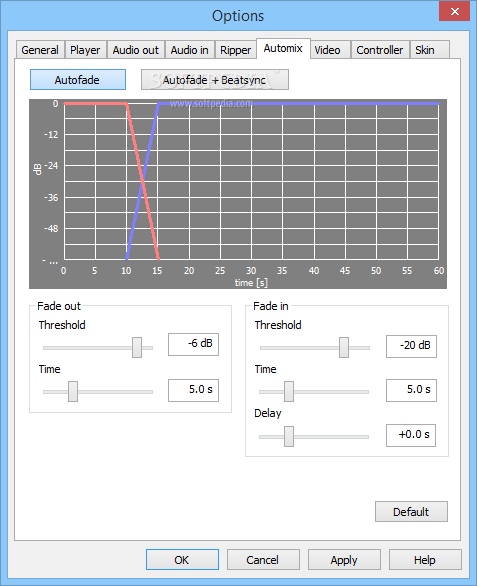Click the Fade out time 5.0 s field

[193, 390]
